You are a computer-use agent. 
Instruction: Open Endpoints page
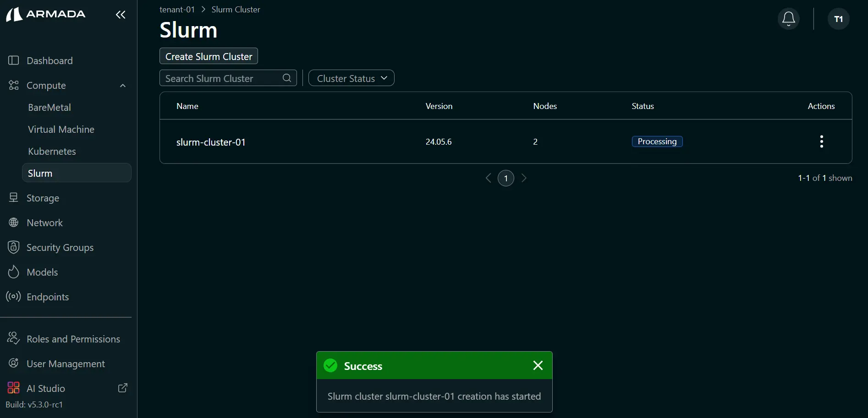pos(48,297)
